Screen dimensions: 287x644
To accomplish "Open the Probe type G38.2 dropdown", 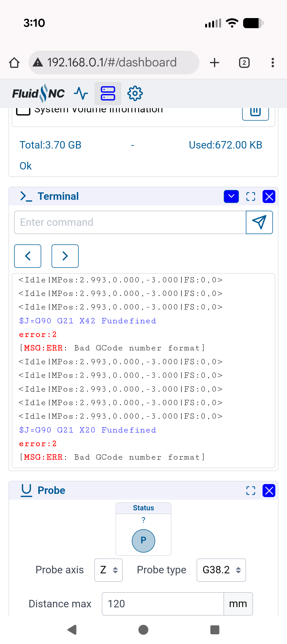I will pyautogui.click(x=221, y=570).
